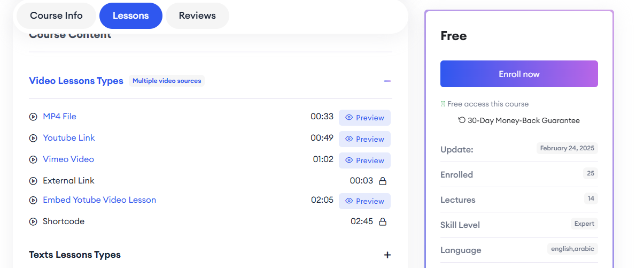The width and height of the screenshot is (644, 268).
Task: Click play icon beside Embed Yotube Video Lesson
Action: 33,200
